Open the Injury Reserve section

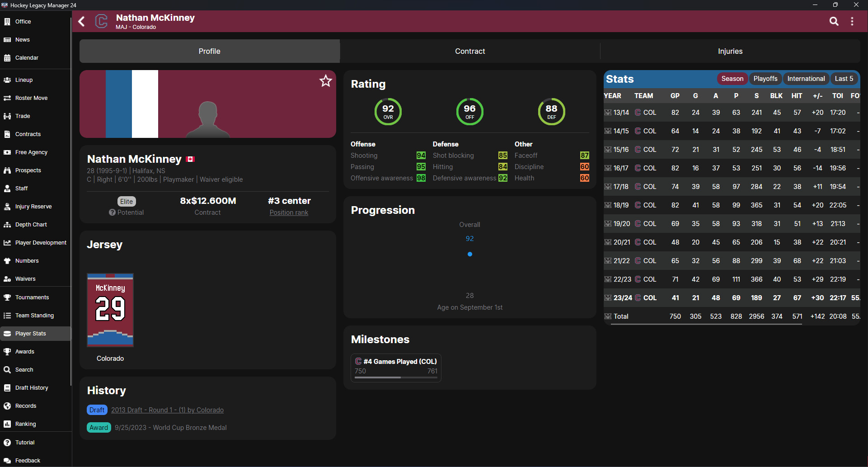[33, 206]
